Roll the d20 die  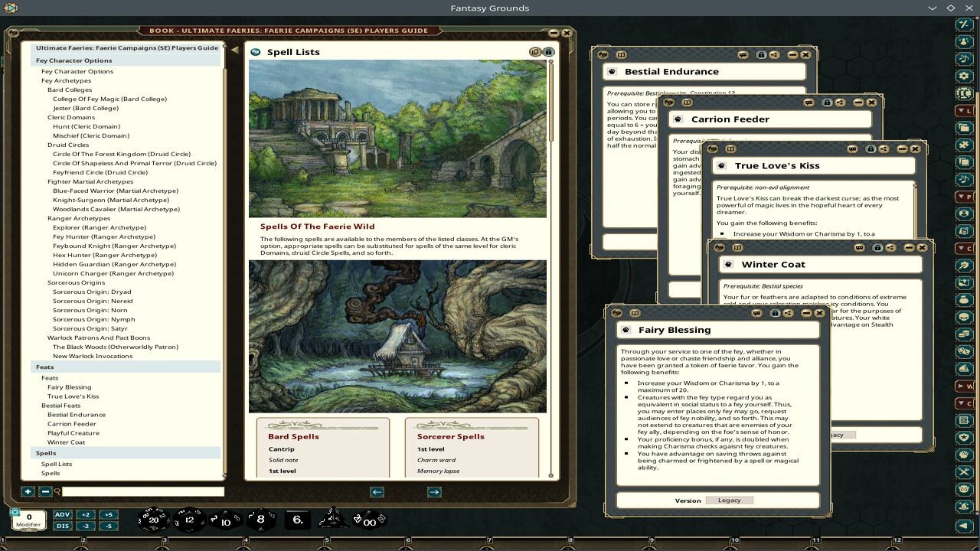153,520
